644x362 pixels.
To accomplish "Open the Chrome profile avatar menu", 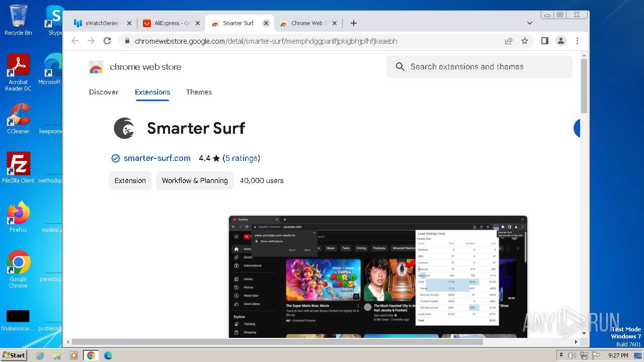I will pos(561,41).
